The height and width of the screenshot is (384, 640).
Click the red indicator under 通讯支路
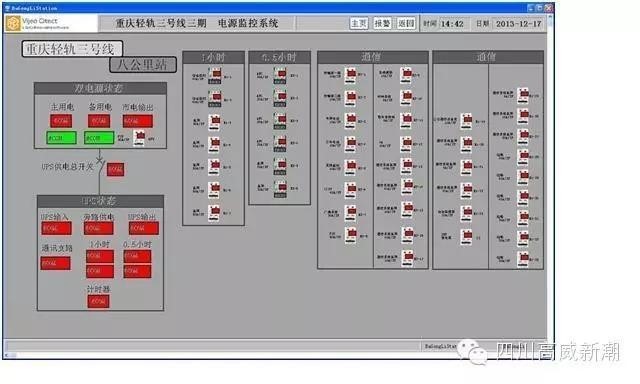click(56, 263)
